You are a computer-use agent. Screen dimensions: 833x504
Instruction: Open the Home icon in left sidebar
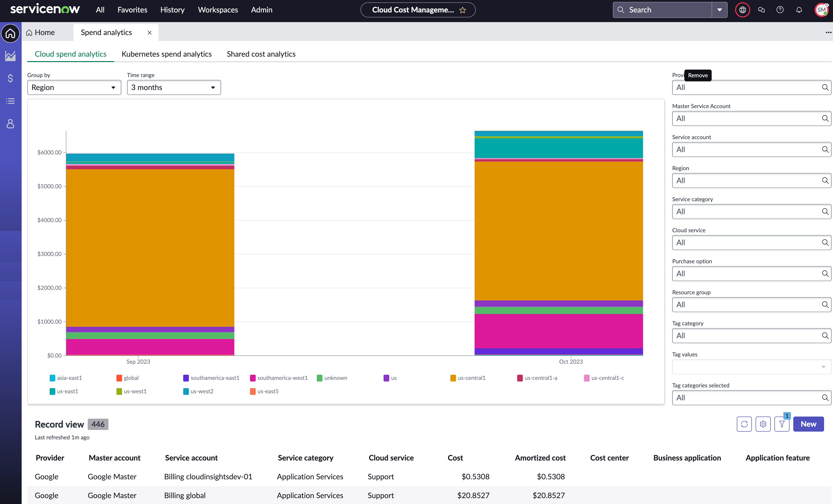pyautogui.click(x=11, y=33)
